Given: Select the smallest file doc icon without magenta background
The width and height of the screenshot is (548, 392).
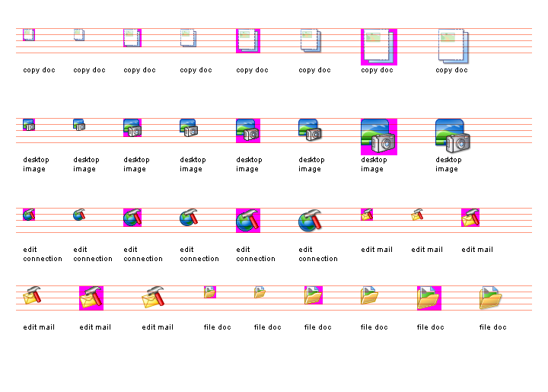Looking at the screenshot, I should 260,292.
